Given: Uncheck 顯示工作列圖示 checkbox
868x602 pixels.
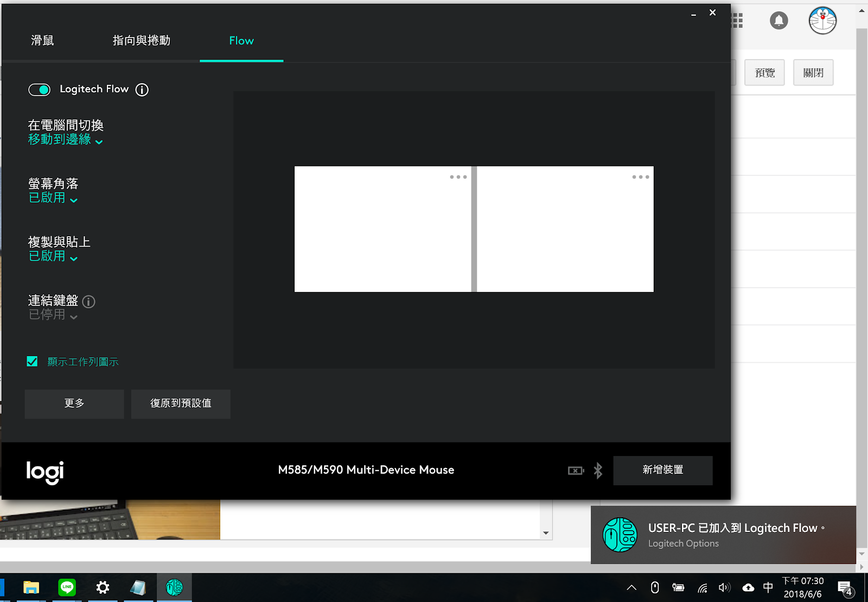Looking at the screenshot, I should pyautogui.click(x=33, y=362).
